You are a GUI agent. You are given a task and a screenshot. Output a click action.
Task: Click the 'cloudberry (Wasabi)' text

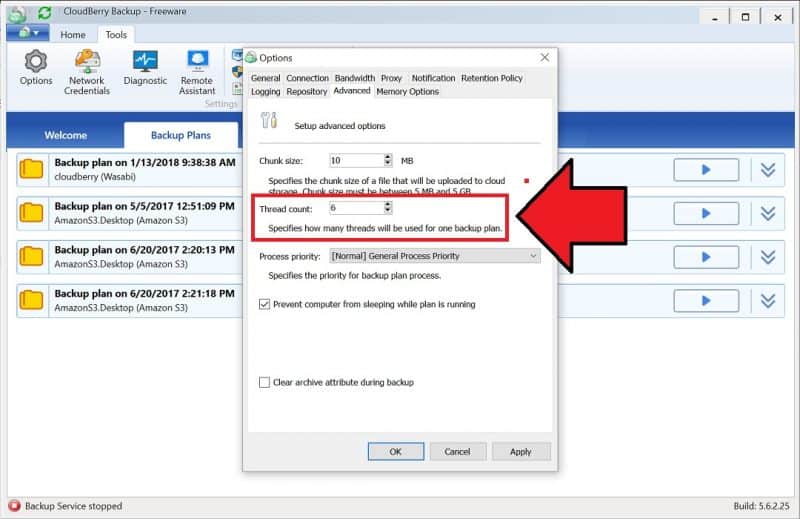[x=95, y=177]
